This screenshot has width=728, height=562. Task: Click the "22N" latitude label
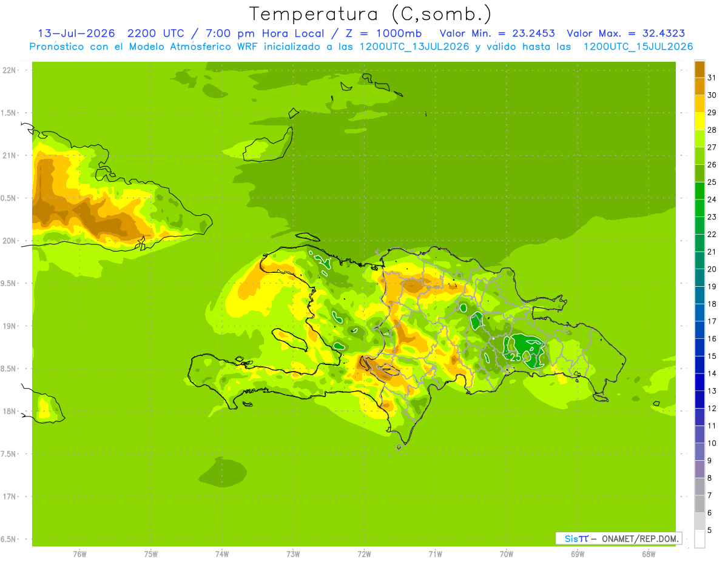tap(10, 70)
